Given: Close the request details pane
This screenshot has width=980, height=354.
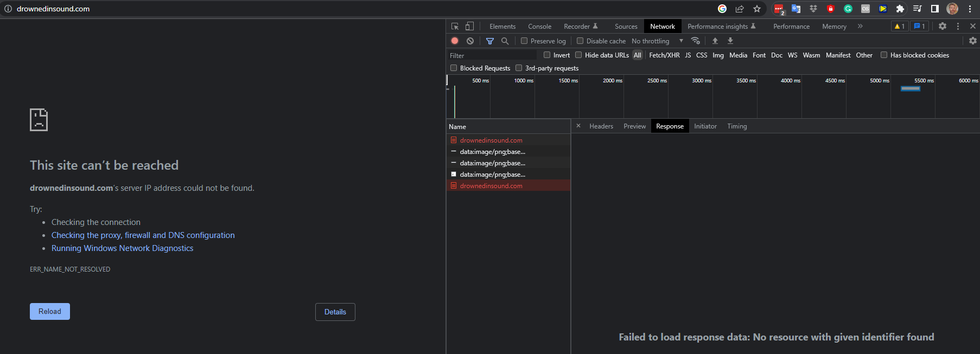Looking at the screenshot, I should tap(578, 126).
